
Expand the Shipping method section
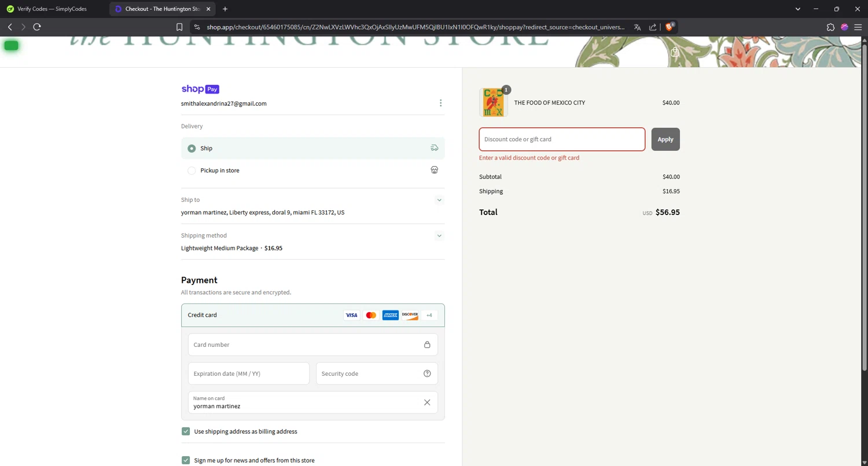pos(439,236)
